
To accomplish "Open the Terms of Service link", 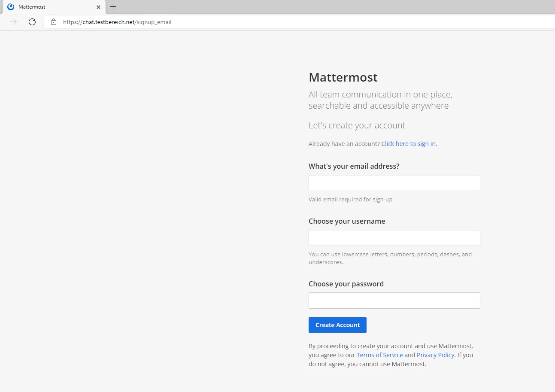I will [x=379, y=355].
